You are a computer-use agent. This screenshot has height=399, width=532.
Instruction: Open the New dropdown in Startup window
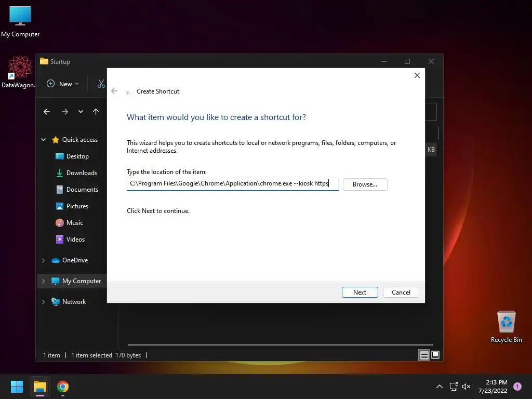pyautogui.click(x=63, y=84)
